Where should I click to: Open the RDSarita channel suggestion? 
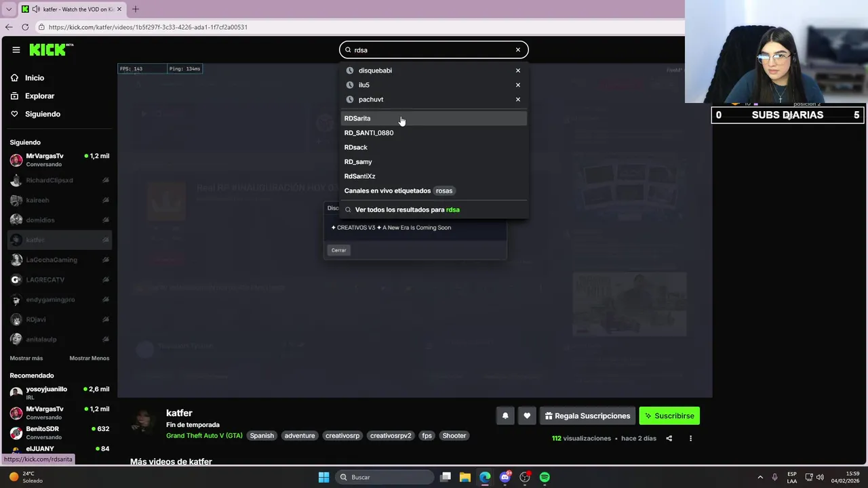[433, 118]
